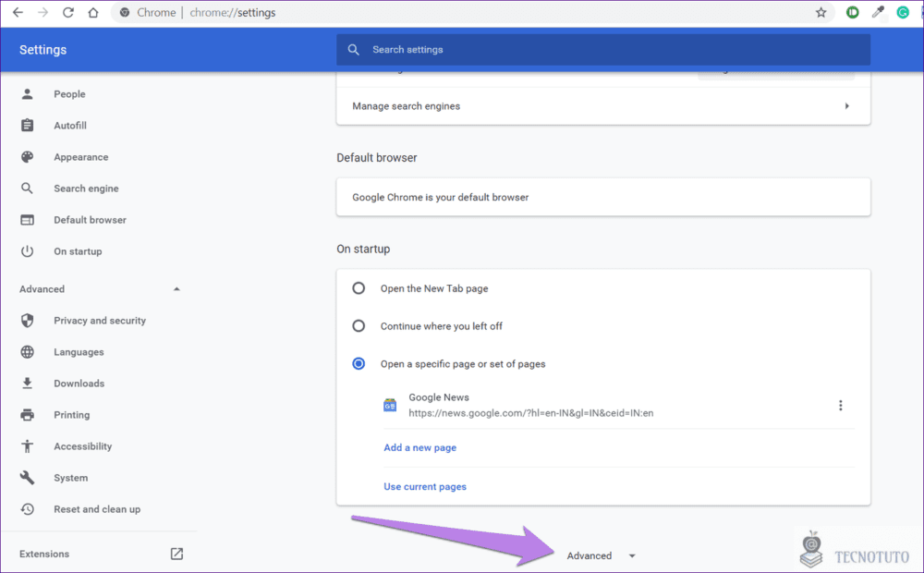This screenshot has width=924, height=573.
Task: Reload the page with the refresh icon
Action: point(67,12)
